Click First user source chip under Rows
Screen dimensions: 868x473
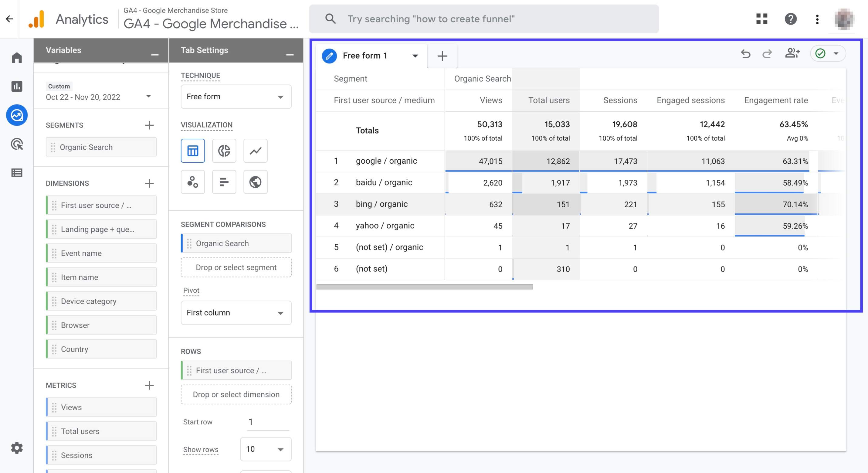tap(236, 370)
